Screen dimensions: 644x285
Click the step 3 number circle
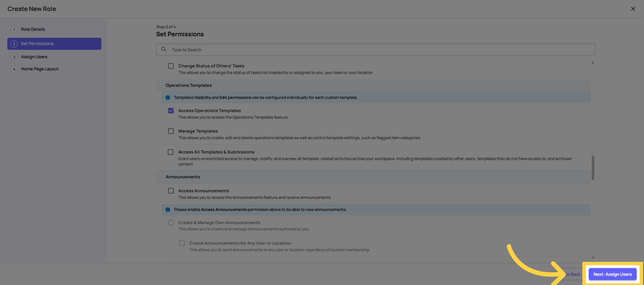[14, 57]
